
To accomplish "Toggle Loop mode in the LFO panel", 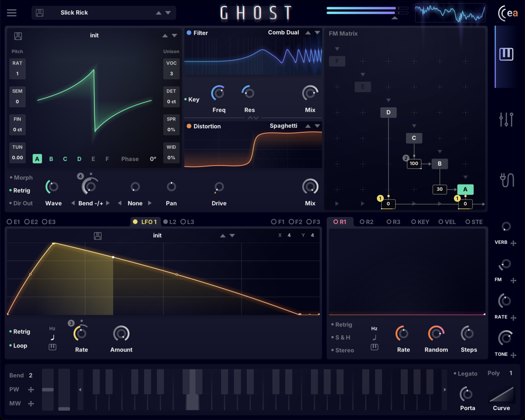I will (20, 346).
